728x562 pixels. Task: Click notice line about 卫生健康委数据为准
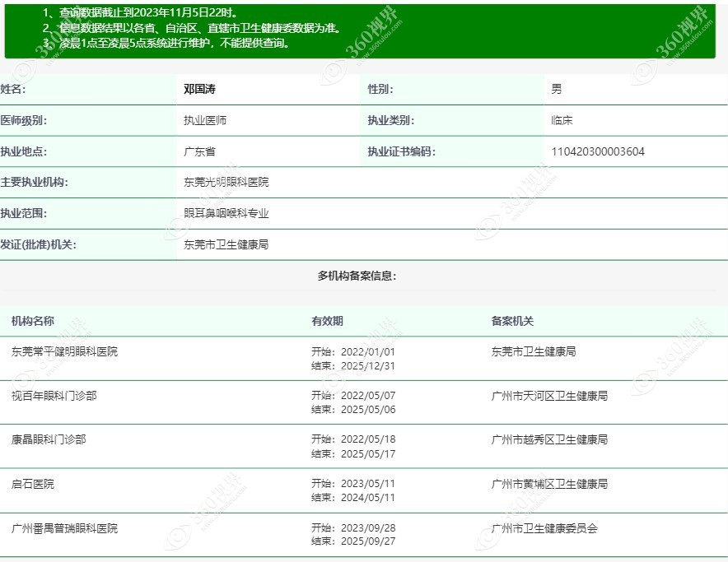click(x=193, y=28)
